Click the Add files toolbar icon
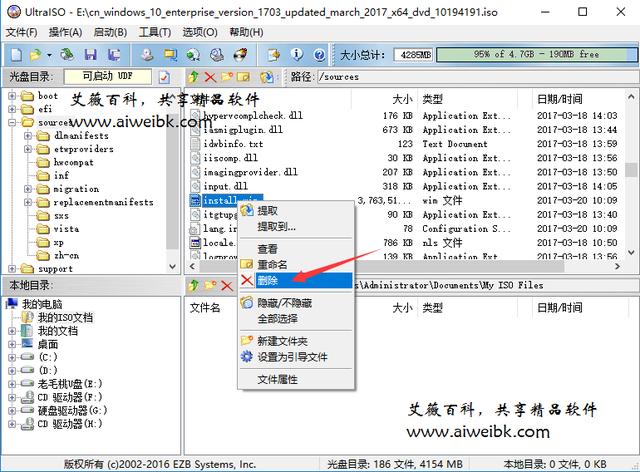The width and height of the screenshot is (640, 472). pos(273,54)
